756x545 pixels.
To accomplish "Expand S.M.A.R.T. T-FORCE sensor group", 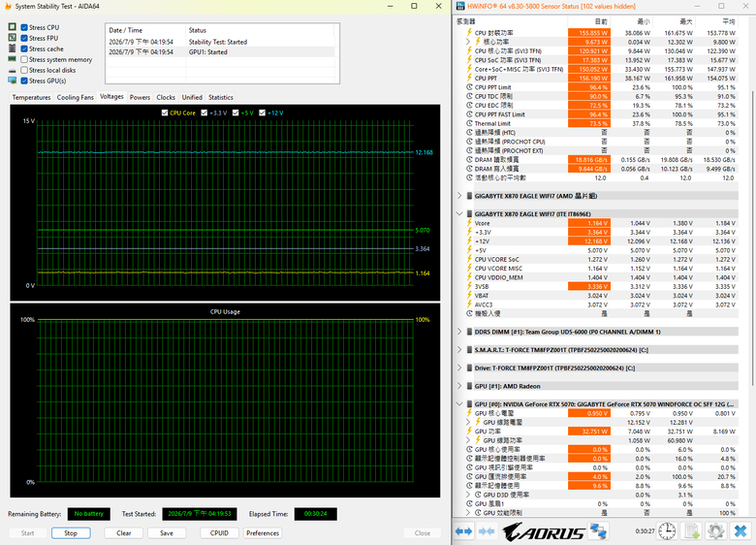I will point(459,350).
